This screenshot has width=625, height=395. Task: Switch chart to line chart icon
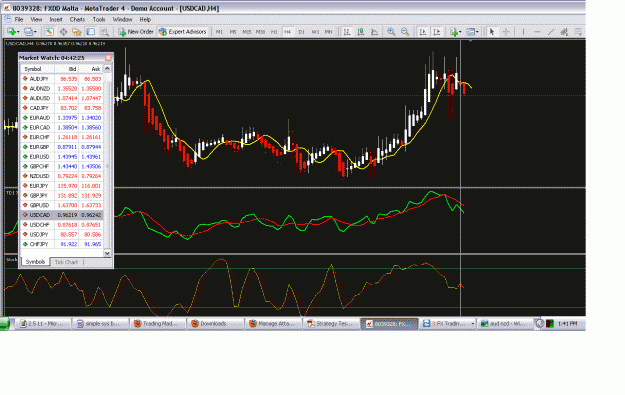click(374, 32)
